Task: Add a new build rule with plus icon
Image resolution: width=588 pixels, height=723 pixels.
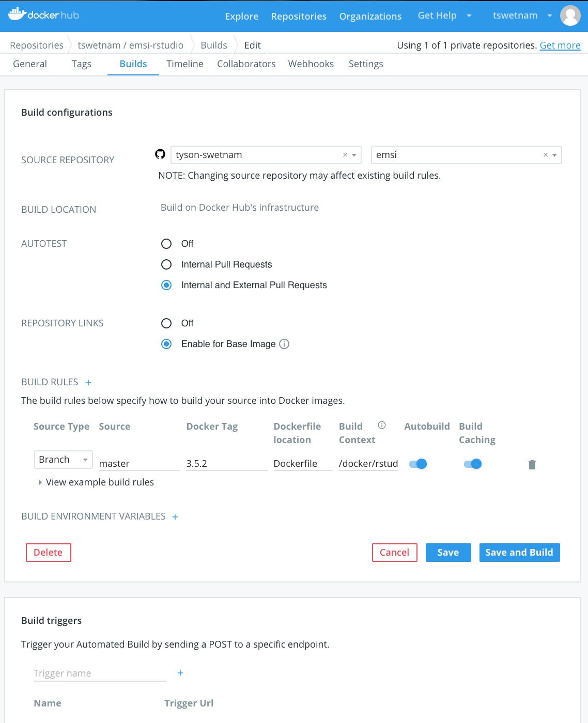Action: (x=88, y=383)
